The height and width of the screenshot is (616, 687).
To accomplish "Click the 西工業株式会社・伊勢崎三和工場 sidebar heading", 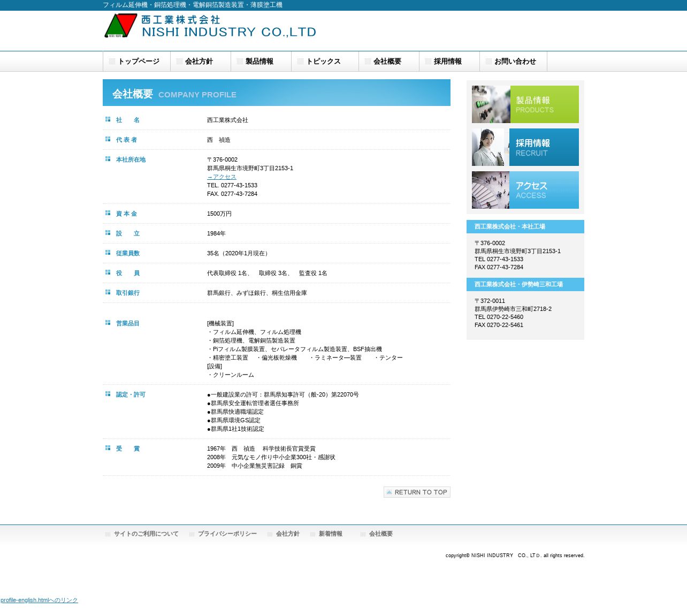I will click(x=525, y=284).
